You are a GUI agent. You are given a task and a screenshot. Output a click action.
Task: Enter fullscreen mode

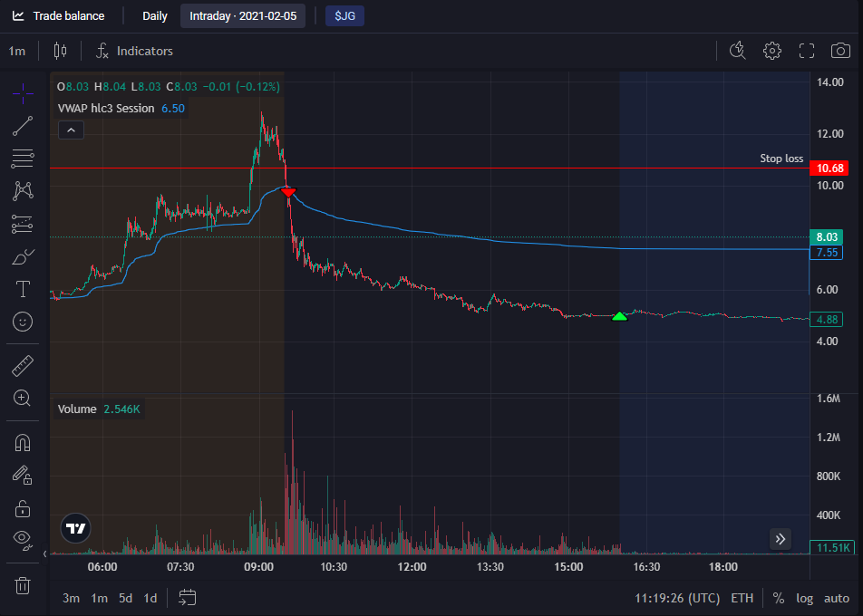pos(806,51)
